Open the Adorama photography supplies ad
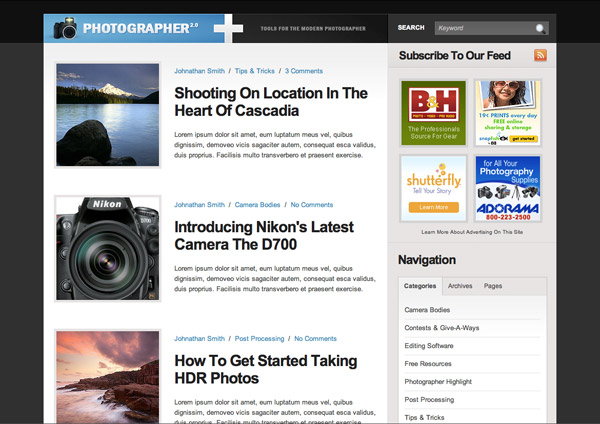Image resolution: width=600 pixels, height=424 pixels. (x=507, y=187)
